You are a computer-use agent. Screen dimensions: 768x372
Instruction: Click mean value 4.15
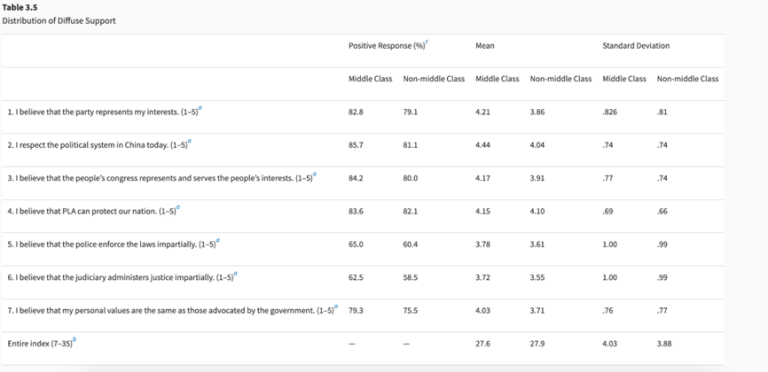[x=482, y=211]
